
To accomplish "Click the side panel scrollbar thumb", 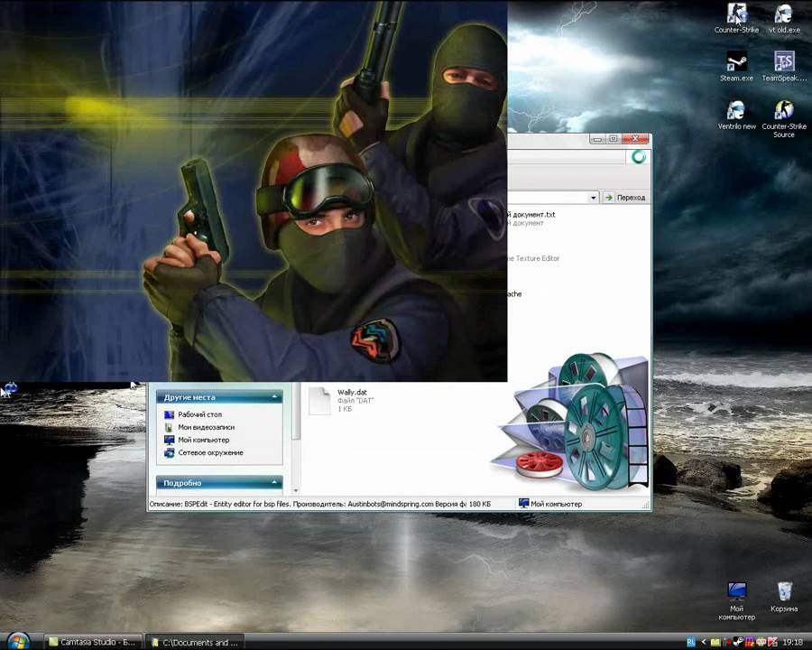I will point(296,412).
